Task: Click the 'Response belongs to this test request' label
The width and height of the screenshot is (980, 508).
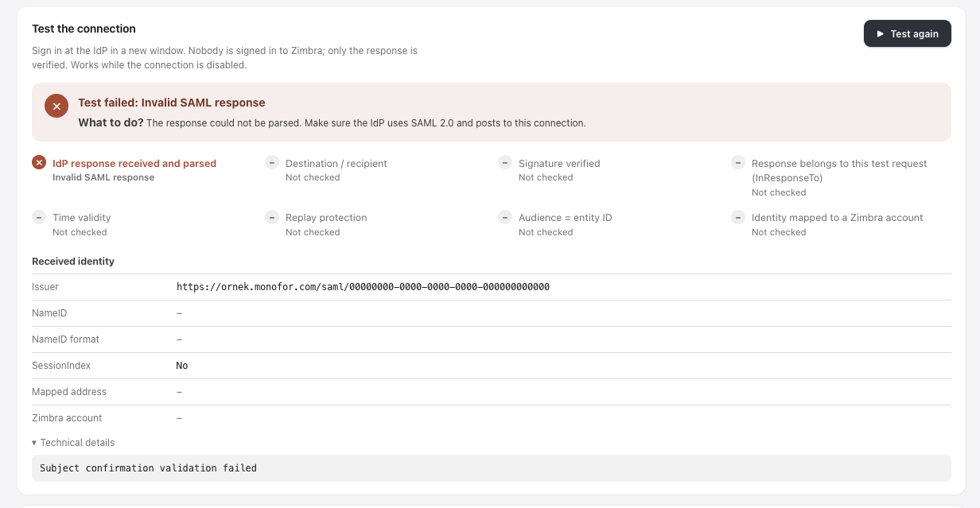Action: click(x=839, y=170)
